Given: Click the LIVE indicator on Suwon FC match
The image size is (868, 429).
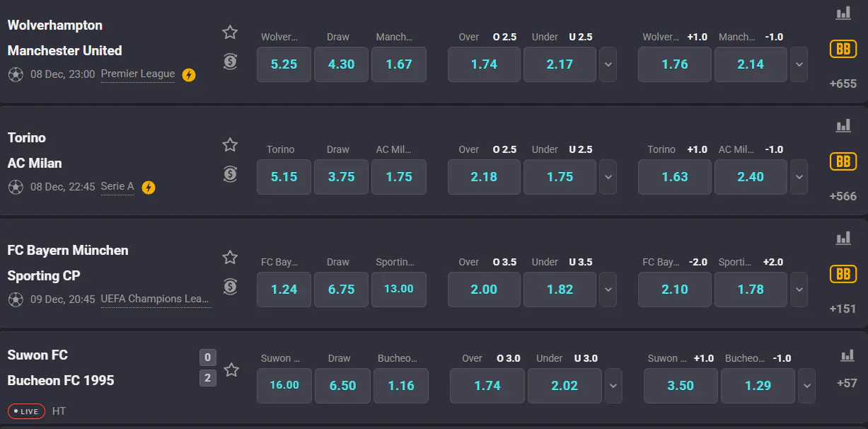Looking at the screenshot, I should (x=26, y=411).
